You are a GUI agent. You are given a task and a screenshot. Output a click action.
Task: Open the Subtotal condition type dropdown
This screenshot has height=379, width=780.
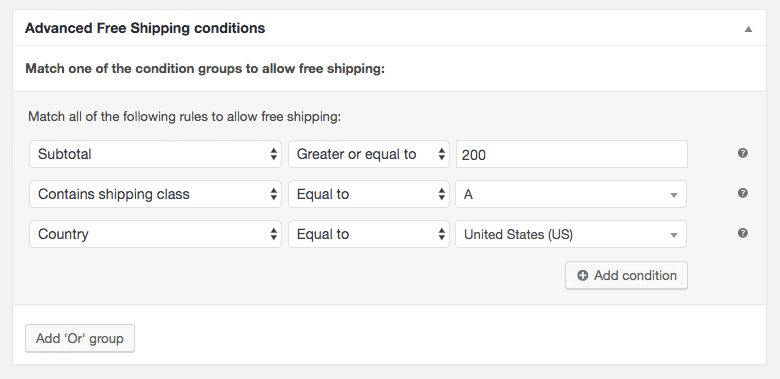(x=156, y=154)
